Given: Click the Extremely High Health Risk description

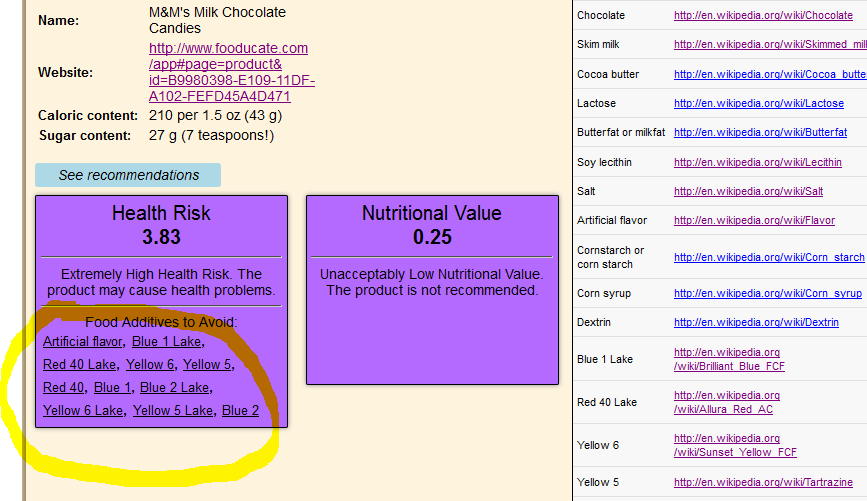Looking at the screenshot, I should [x=161, y=282].
